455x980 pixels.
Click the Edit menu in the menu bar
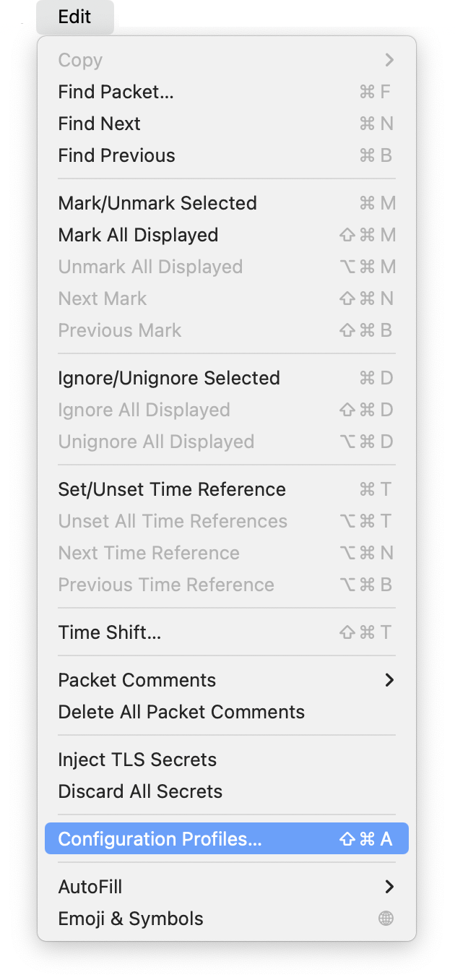74,17
